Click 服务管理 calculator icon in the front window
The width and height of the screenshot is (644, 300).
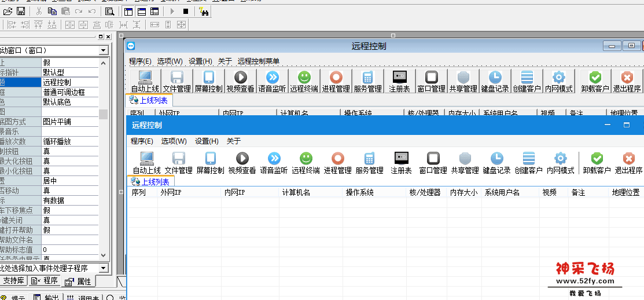369,159
